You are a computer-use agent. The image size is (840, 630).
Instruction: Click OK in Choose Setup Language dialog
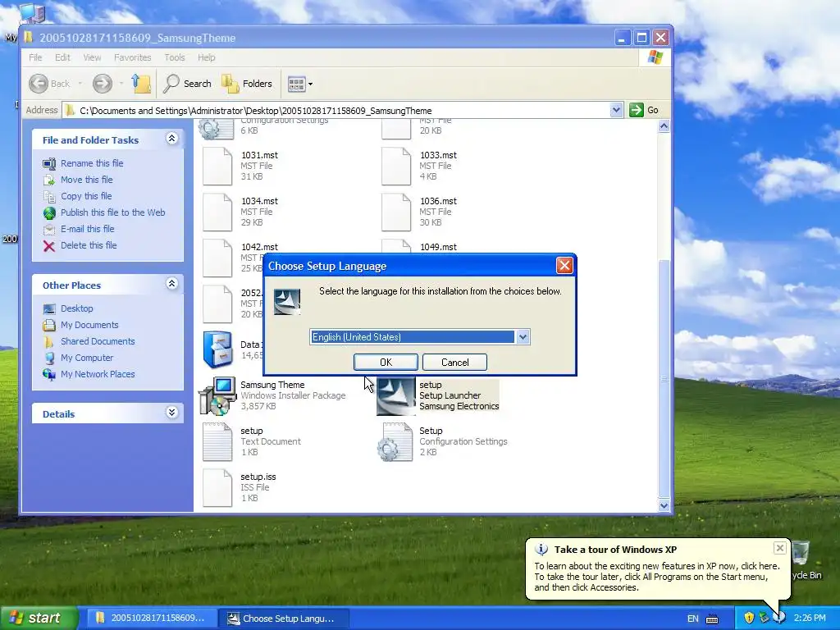(x=386, y=362)
